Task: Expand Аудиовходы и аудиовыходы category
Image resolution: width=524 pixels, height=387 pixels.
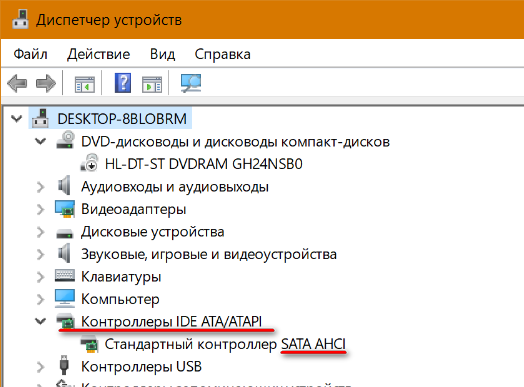Action: (x=40, y=187)
